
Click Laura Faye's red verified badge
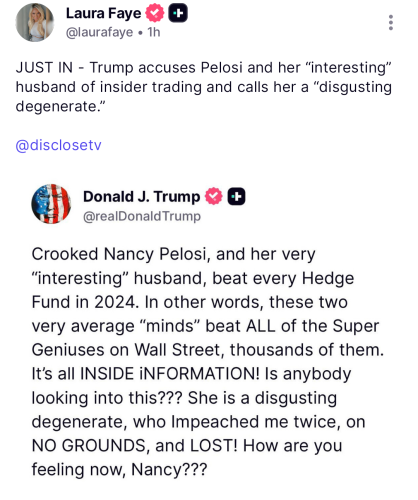pyautogui.click(x=155, y=13)
